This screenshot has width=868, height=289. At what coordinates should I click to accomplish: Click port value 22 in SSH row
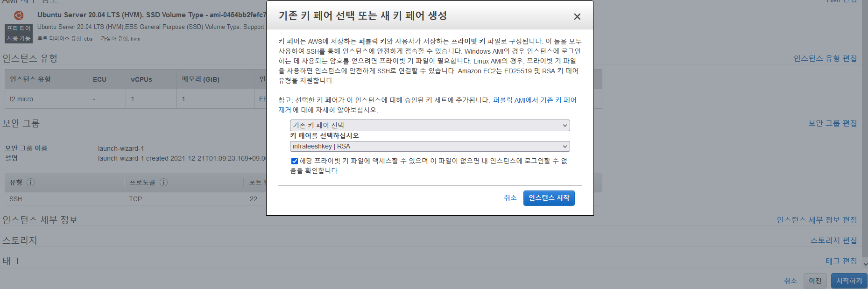[x=254, y=199]
